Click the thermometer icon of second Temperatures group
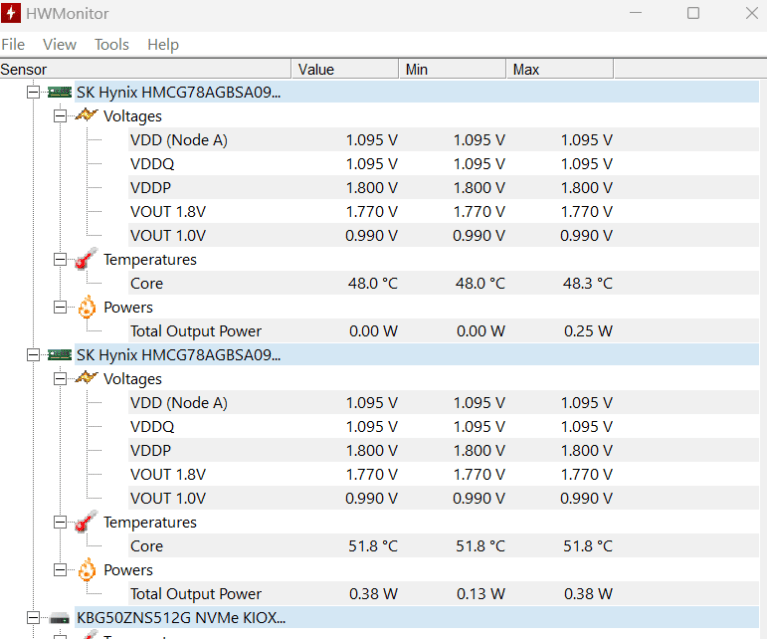Image resolution: width=767 pixels, height=639 pixels. pos(87,522)
